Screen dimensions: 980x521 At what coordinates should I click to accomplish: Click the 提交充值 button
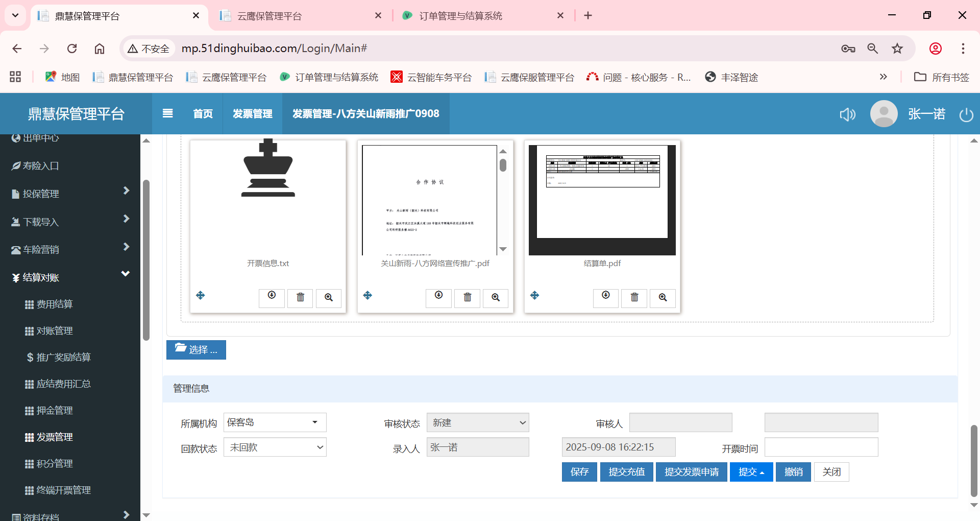click(x=626, y=472)
